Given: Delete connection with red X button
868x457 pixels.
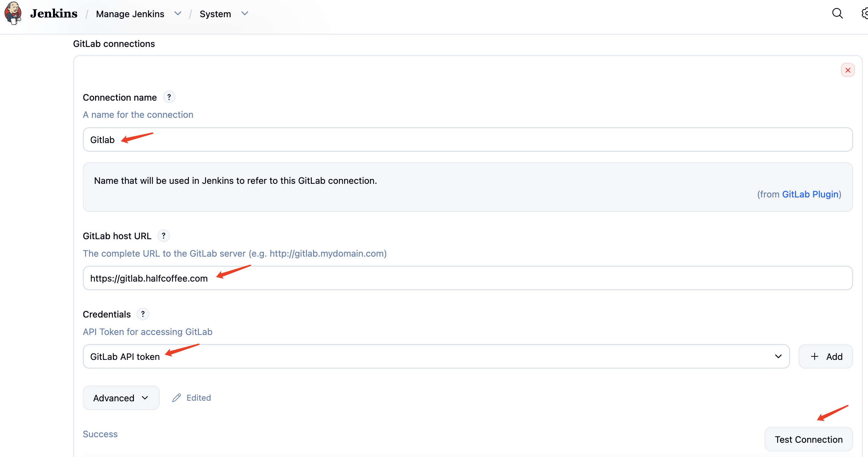Looking at the screenshot, I should click(847, 70).
